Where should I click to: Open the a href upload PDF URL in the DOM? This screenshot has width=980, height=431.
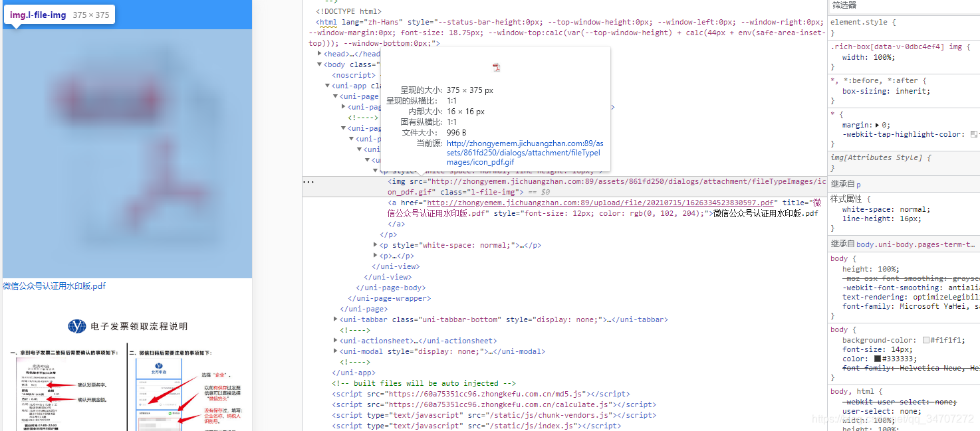click(x=601, y=203)
